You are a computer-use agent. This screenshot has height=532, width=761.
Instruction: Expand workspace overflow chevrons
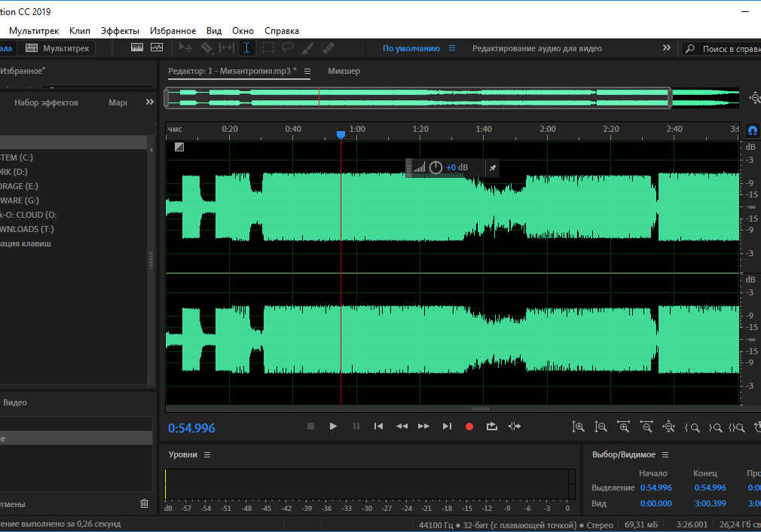coord(666,47)
